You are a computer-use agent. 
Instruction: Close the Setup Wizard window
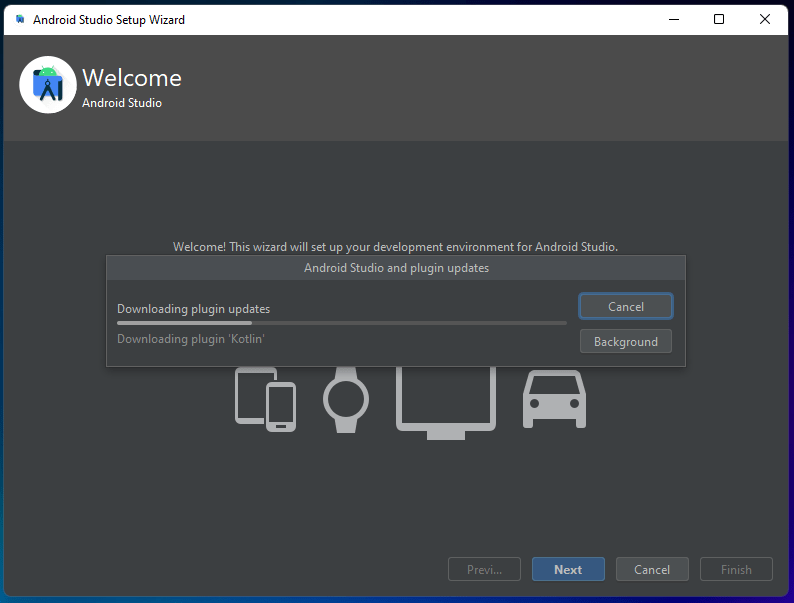point(765,19)
